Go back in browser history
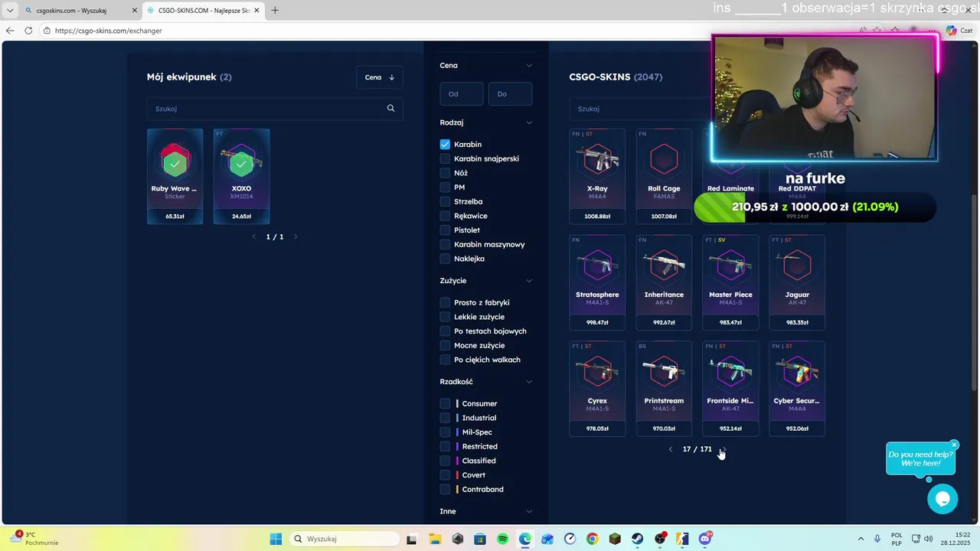Screen dimensions: 980x551 (10, 31)
